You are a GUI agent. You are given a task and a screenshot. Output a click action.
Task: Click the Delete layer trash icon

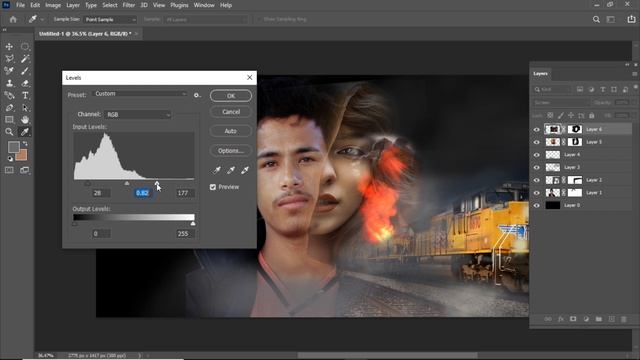click(624, 319)
